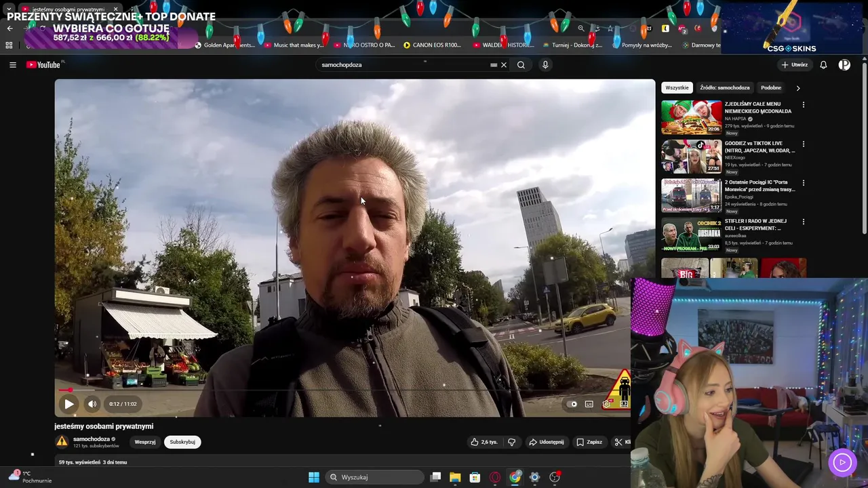Open player settings gear icon

pyautogui.click(x=606, y=404)
